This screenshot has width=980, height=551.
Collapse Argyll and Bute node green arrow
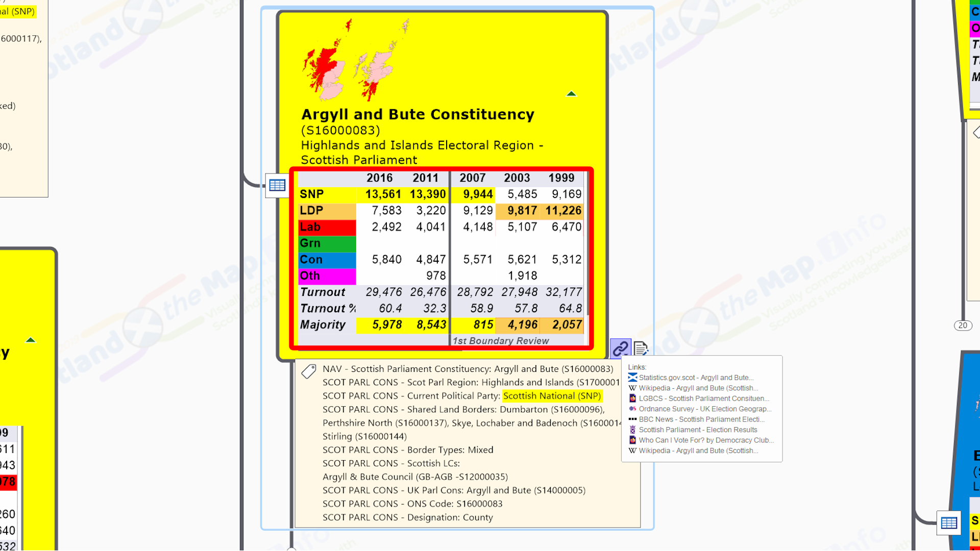tap(571, 94)
